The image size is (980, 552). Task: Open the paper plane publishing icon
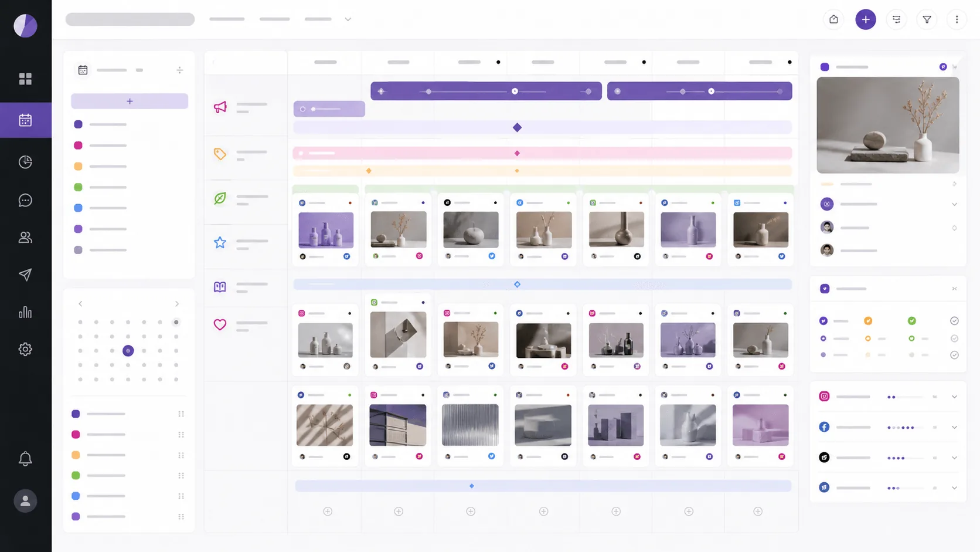coord(25,275)
